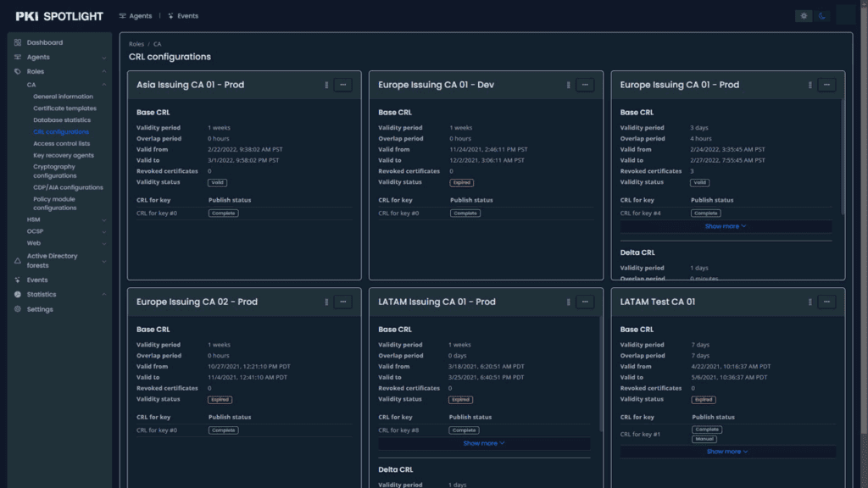Expand the Web section chevron
This screenshot has height=488, width=868.
[x=104, y=243]
